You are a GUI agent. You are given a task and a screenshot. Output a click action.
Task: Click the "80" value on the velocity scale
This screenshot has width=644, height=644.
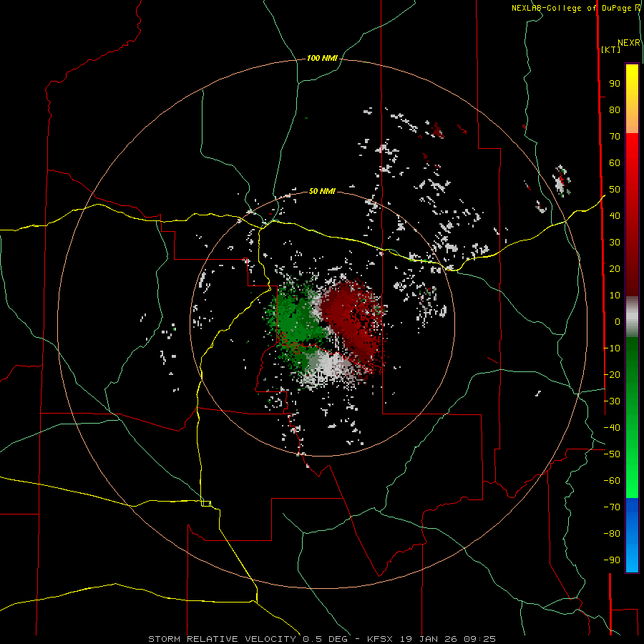tap(615, 109)
